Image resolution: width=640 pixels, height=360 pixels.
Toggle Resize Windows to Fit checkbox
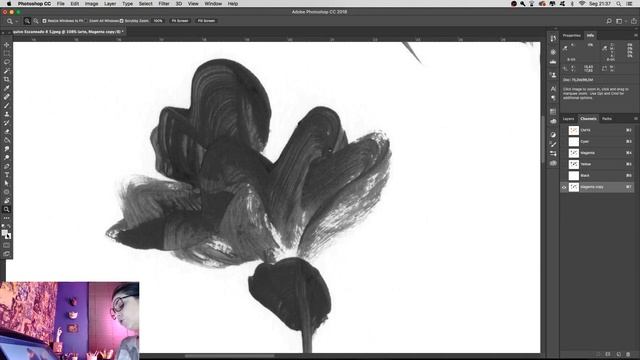[44, 21]
